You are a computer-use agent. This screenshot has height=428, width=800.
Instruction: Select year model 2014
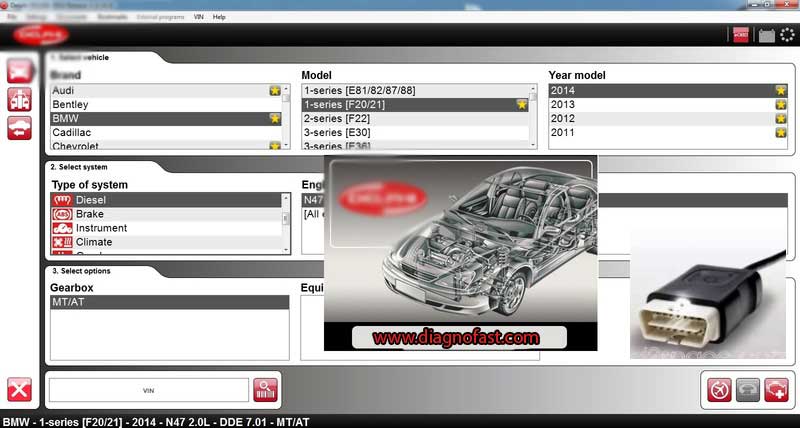pos(668,91)
